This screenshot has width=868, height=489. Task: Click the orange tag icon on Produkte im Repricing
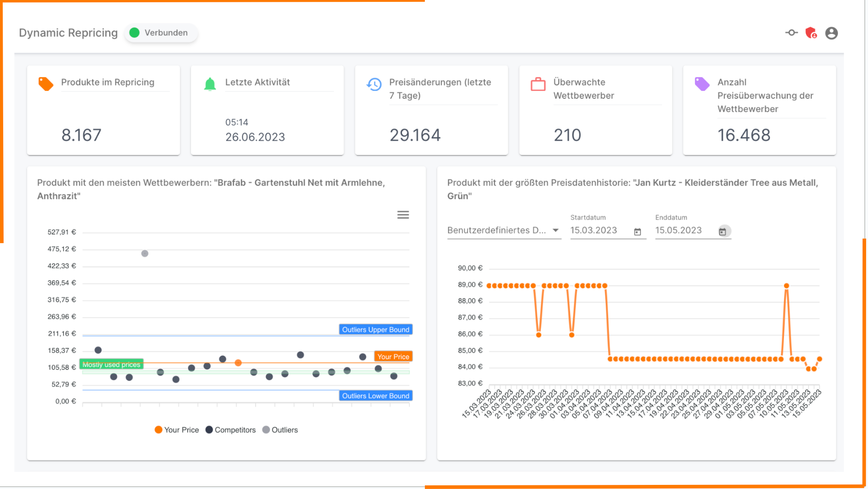point(46,84)
